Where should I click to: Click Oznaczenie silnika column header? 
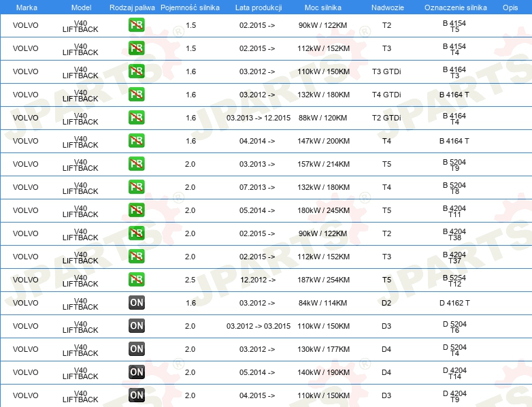[x=456, y=7]
